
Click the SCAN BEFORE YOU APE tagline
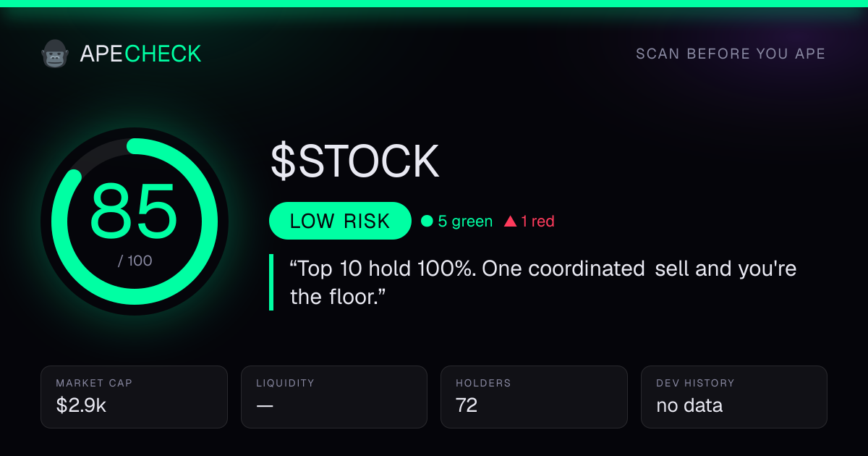731,54
